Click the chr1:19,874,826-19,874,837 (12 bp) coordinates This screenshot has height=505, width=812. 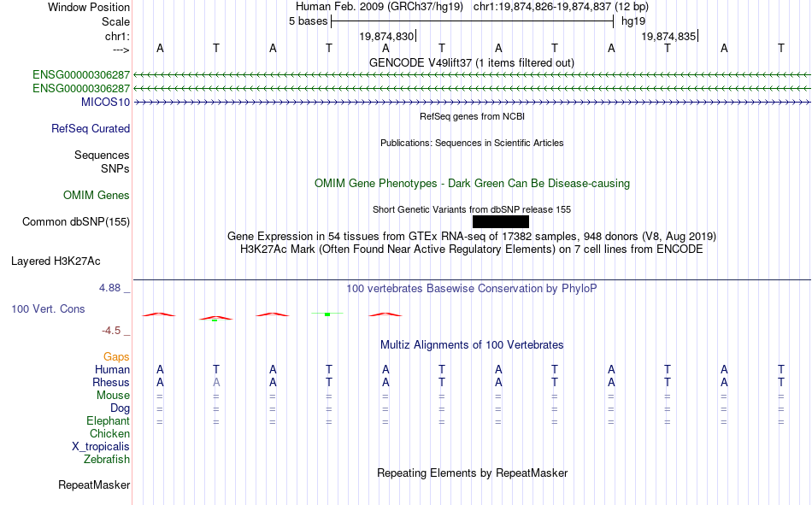click(x=561, y=7)
